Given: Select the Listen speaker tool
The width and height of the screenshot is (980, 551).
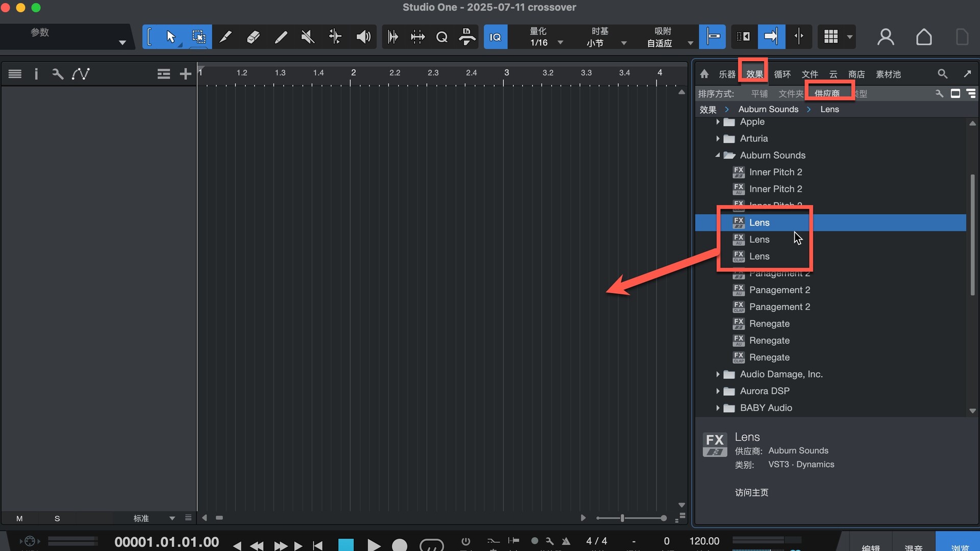Looking at the screenshot, I should [x=363, y=37].
